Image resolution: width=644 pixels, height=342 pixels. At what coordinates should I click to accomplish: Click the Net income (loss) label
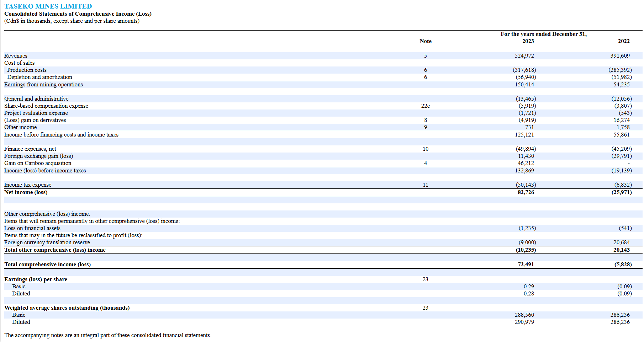(26, 192)
